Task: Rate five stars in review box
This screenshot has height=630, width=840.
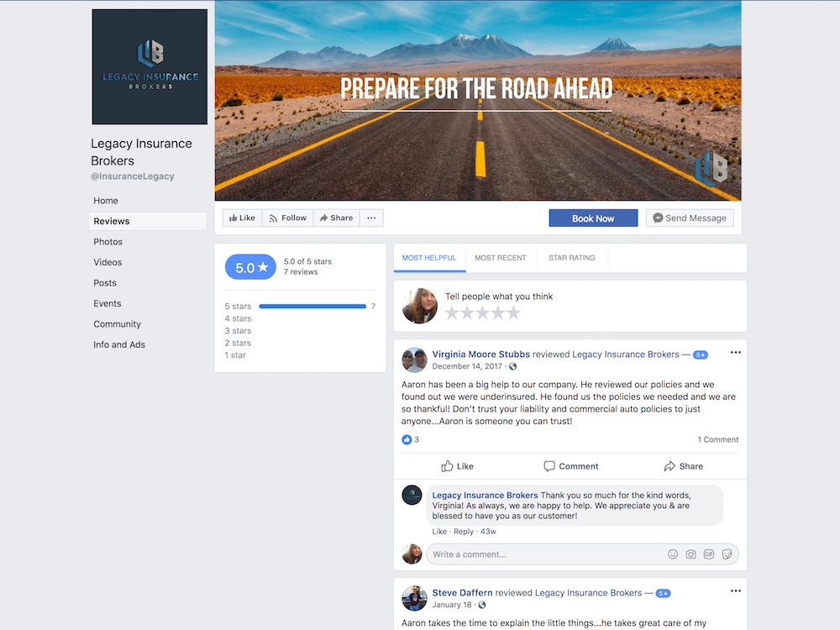Action: 514,312
